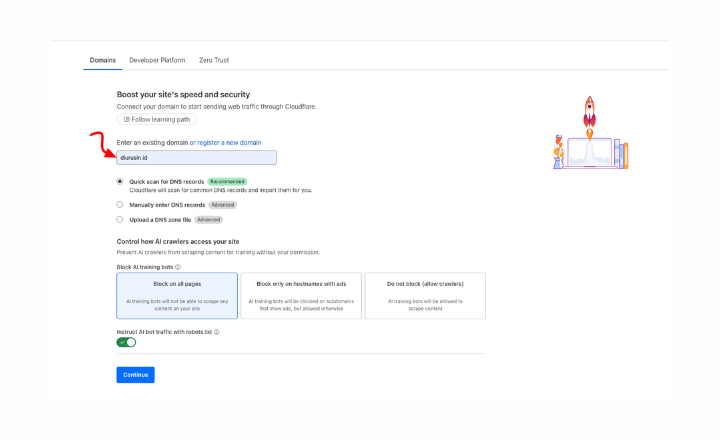Screen dimensions: 720x440
Task: Switch to the Developer Platform tab
Action: click(157, 60)
